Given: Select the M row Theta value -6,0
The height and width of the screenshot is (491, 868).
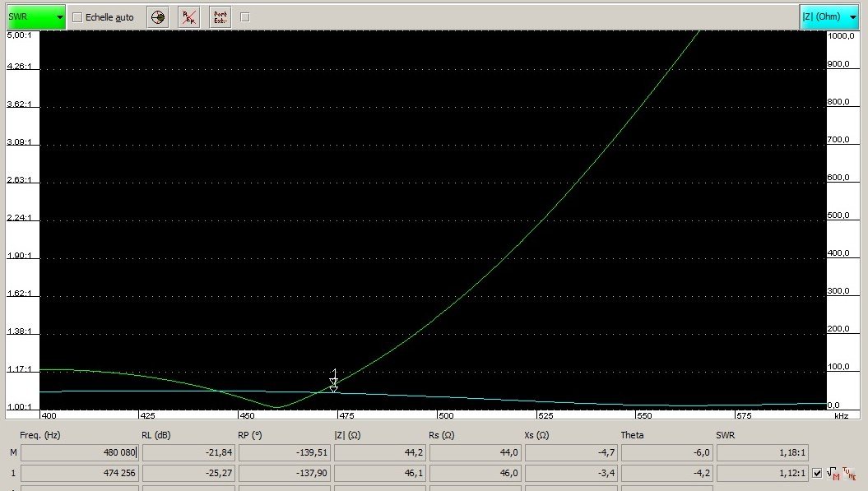Looking at the screenshot, I should pos(667,453).
